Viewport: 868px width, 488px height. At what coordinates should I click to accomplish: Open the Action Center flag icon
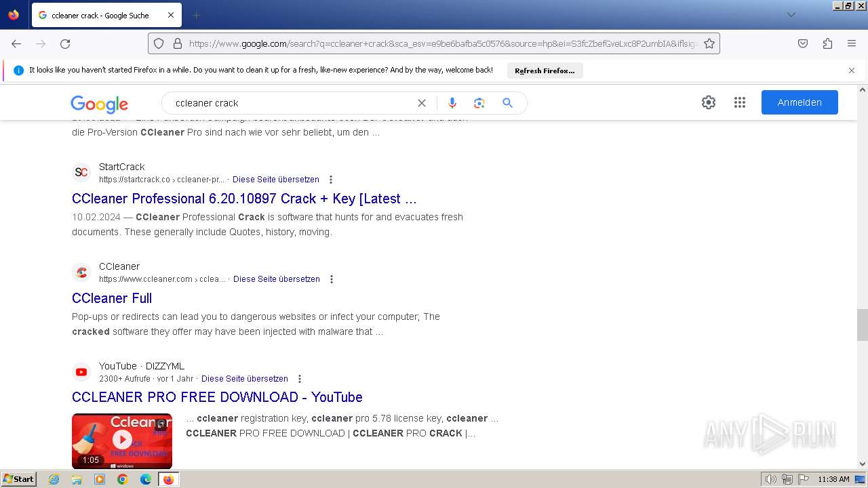click(803, 479)
